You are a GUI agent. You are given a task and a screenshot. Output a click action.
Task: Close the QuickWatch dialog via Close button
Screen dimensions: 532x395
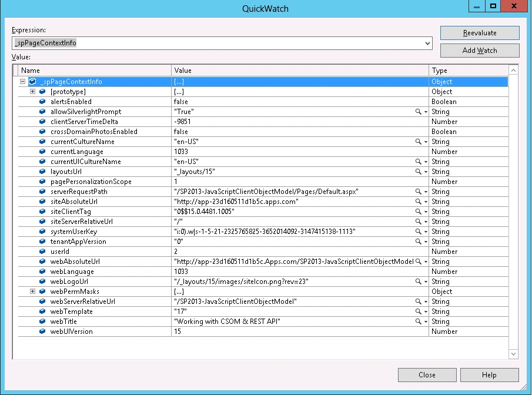click(x=427, y=375)
